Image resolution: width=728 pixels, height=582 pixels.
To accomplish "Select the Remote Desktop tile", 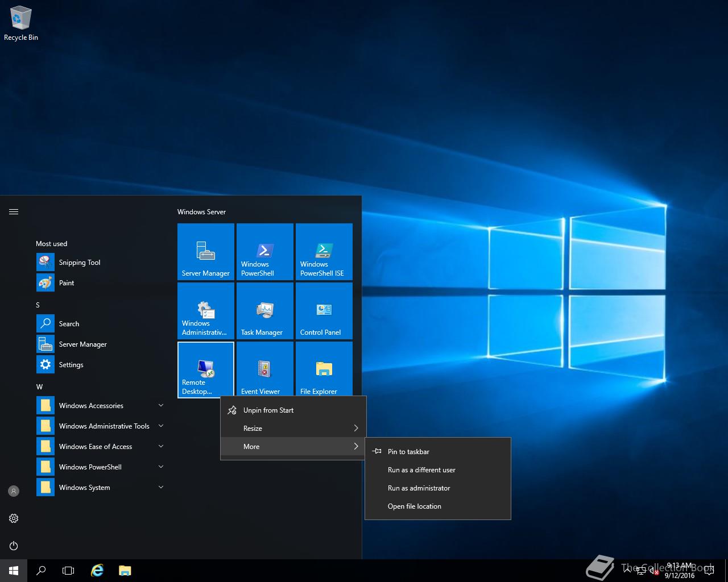I will (206, 369).
